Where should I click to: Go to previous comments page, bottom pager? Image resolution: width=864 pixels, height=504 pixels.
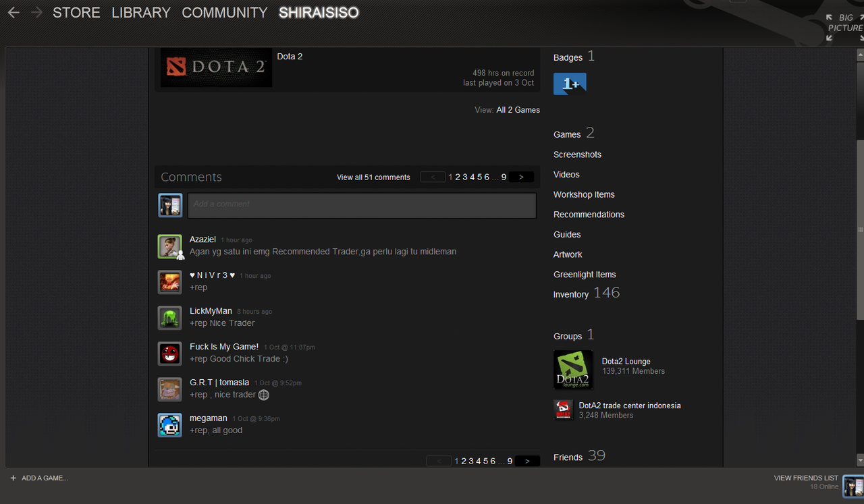pos(439,461)
